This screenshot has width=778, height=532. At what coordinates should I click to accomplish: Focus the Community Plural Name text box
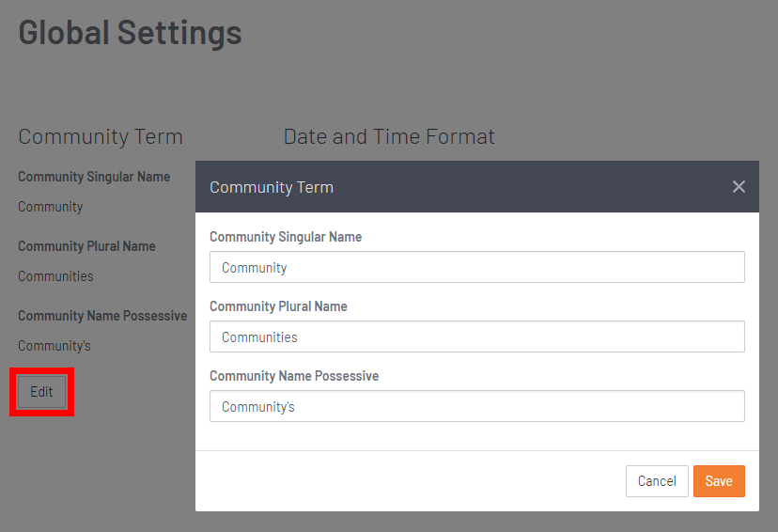point(476,336)
